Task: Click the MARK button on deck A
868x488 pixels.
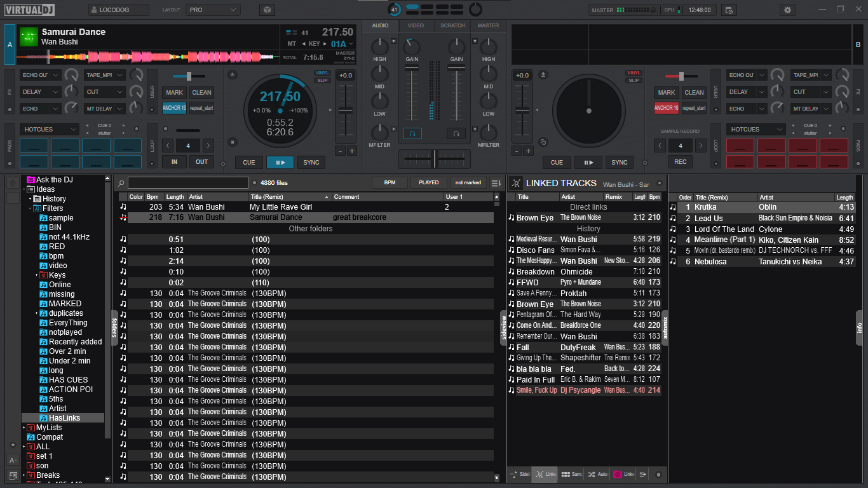Action: [174, 92]
